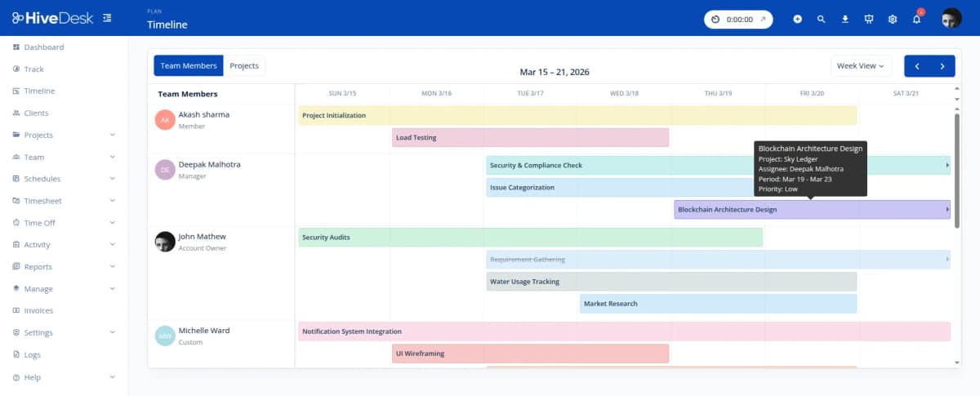Click the Manage layers icon in sidebar
Viewport: 980px width, 396px height.
[16, 289]
